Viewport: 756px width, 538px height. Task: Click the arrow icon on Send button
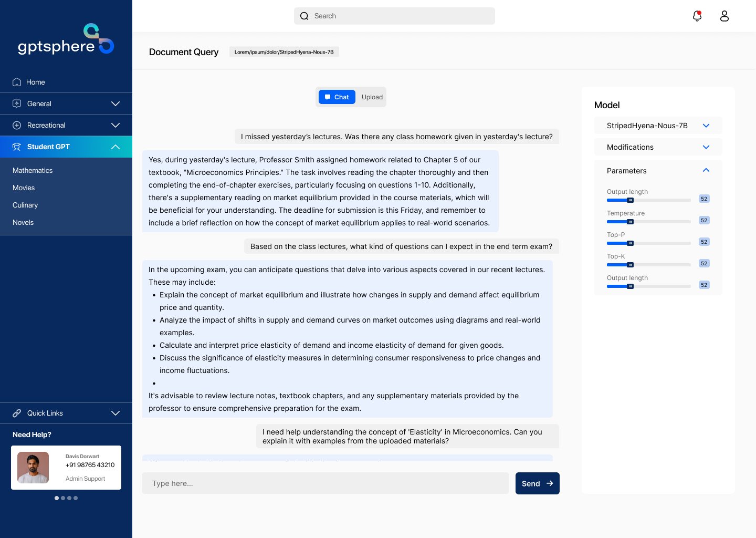pos(550,483)
